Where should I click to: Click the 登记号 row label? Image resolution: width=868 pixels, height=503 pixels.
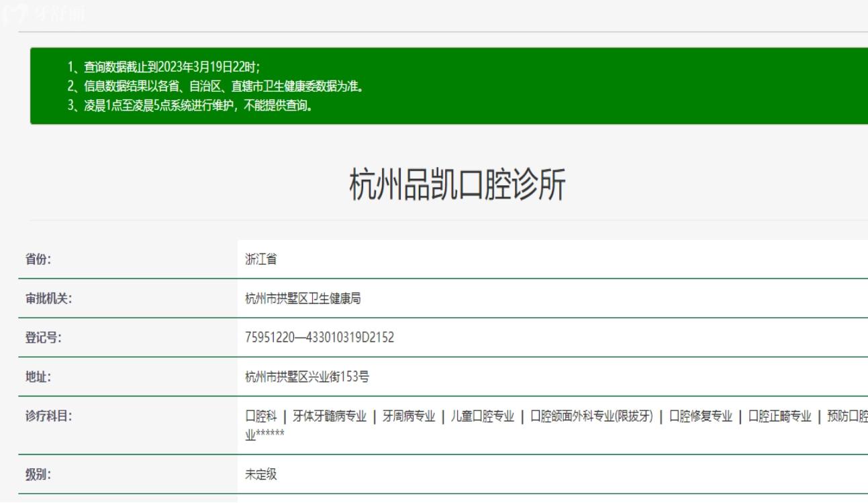[43, 337]
